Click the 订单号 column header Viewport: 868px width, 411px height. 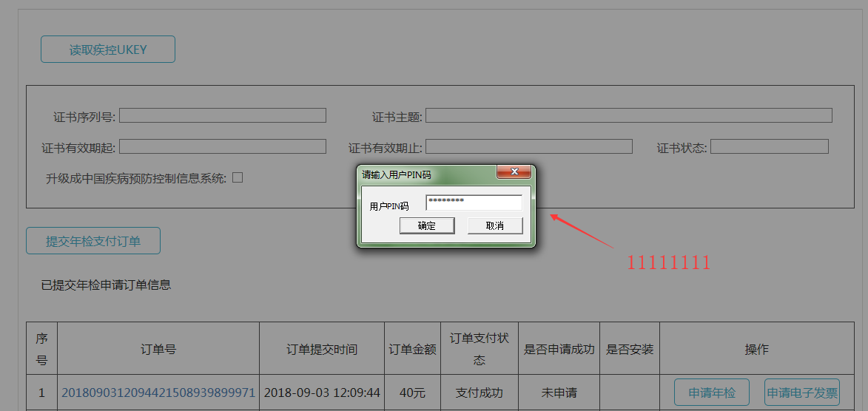[158, 349]
